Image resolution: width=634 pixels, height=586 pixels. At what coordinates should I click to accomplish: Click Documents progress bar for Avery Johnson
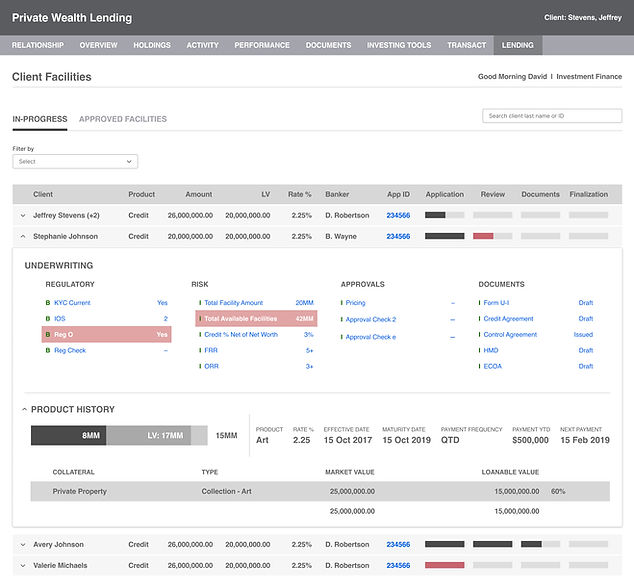point(540,544)
